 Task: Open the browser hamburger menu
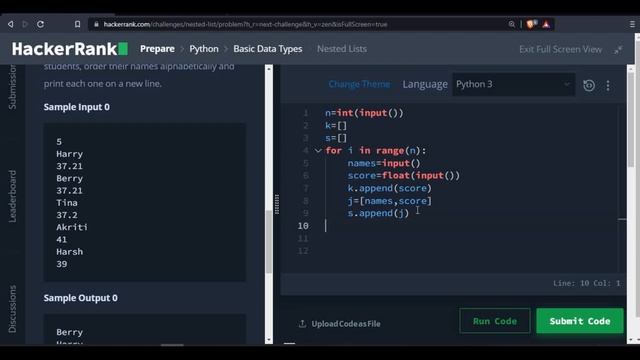click(x=632, y=24)
